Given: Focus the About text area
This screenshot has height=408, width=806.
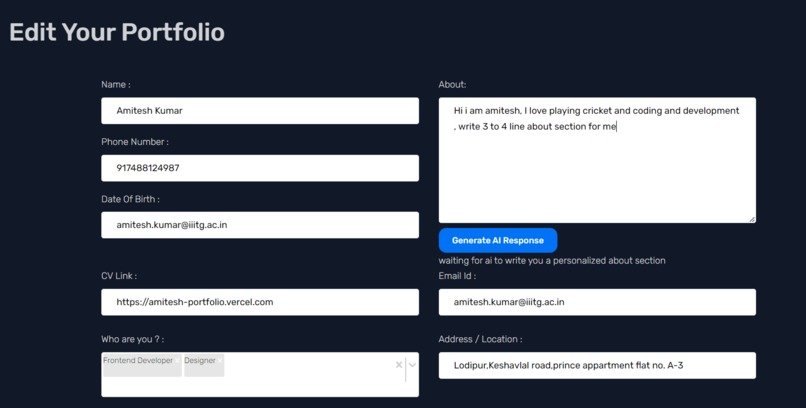Looking at the screenshot, I should click(597, 160).
